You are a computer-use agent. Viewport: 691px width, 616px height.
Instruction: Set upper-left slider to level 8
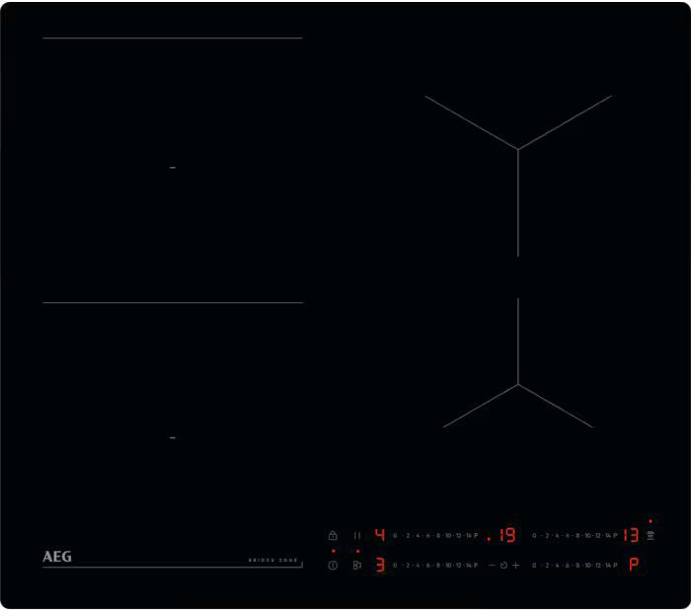click(437, 535)
